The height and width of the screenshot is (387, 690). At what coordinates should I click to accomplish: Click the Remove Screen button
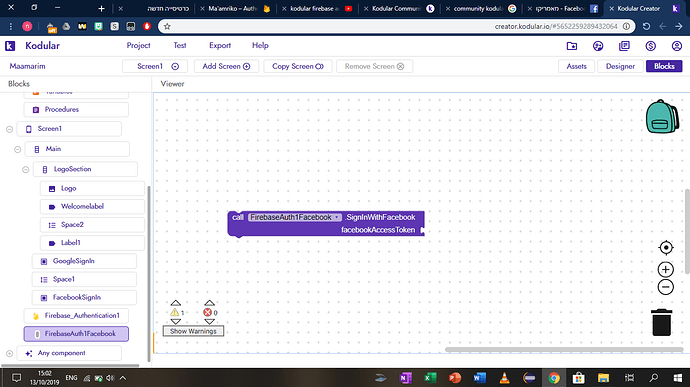374,66
